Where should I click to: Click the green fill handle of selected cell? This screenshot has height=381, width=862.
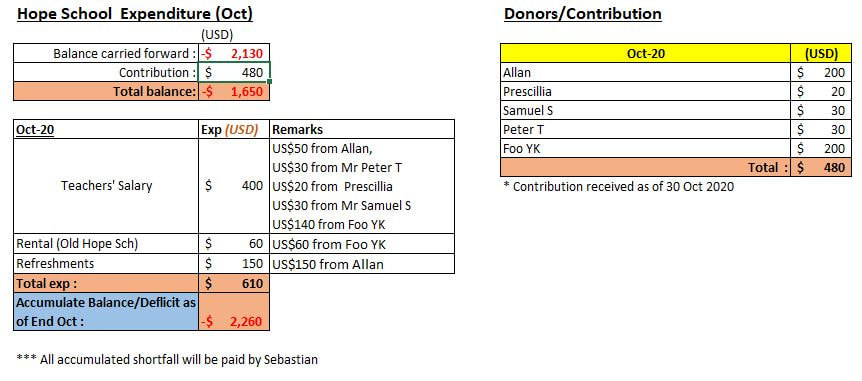[x=270, y=82]
